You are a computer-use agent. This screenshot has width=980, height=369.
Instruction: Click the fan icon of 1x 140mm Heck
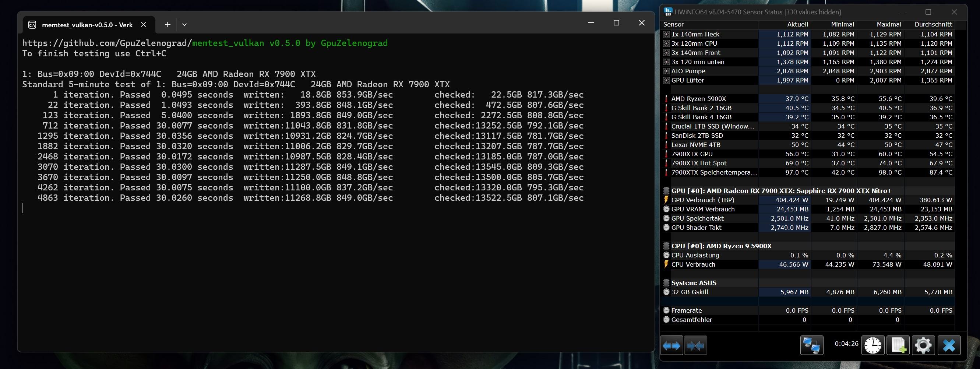(666, 34)
